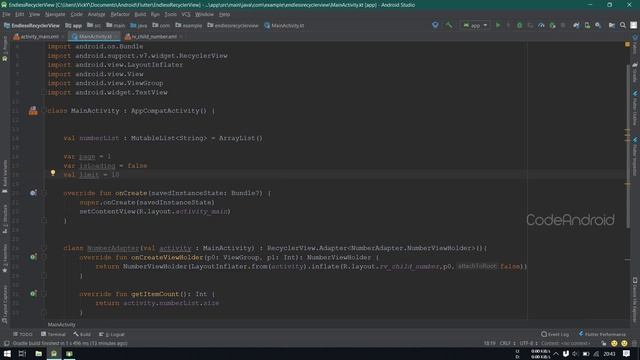
Task: Collapse the MainActivity class fold marker
Action: click(44, 111)
